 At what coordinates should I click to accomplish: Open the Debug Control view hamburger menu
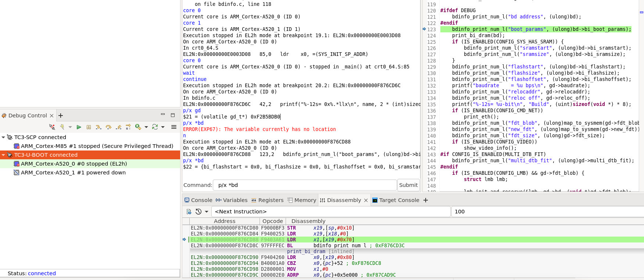(x=174, y=127)
